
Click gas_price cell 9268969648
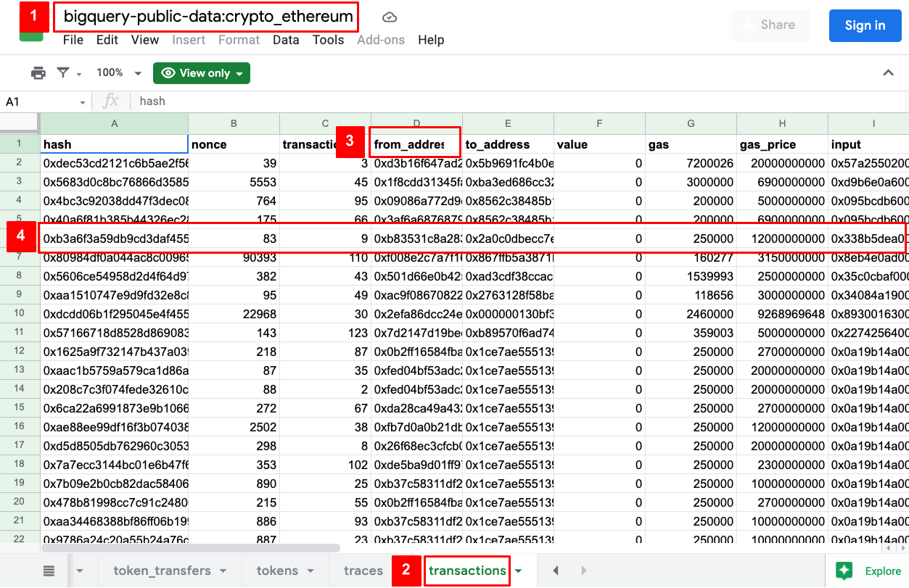(782, 314)
